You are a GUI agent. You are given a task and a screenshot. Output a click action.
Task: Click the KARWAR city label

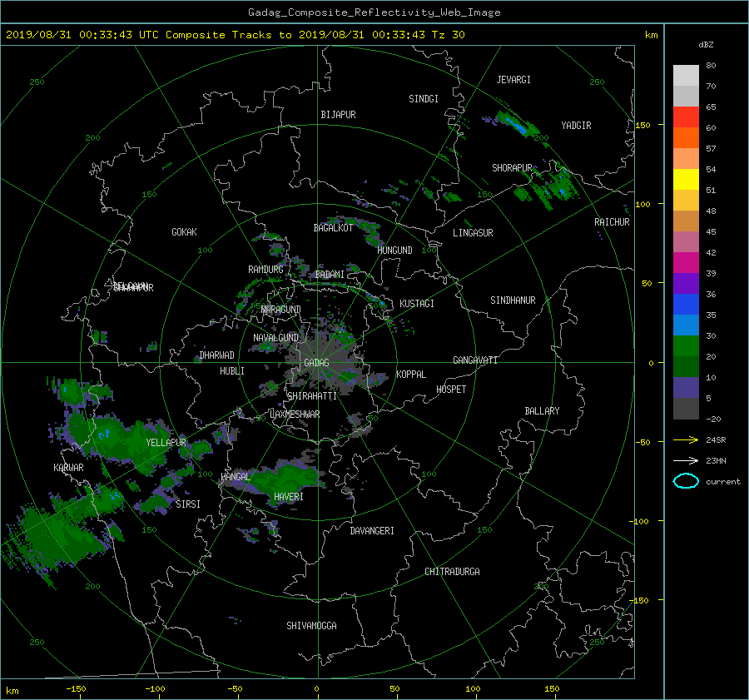pos(68,468)
